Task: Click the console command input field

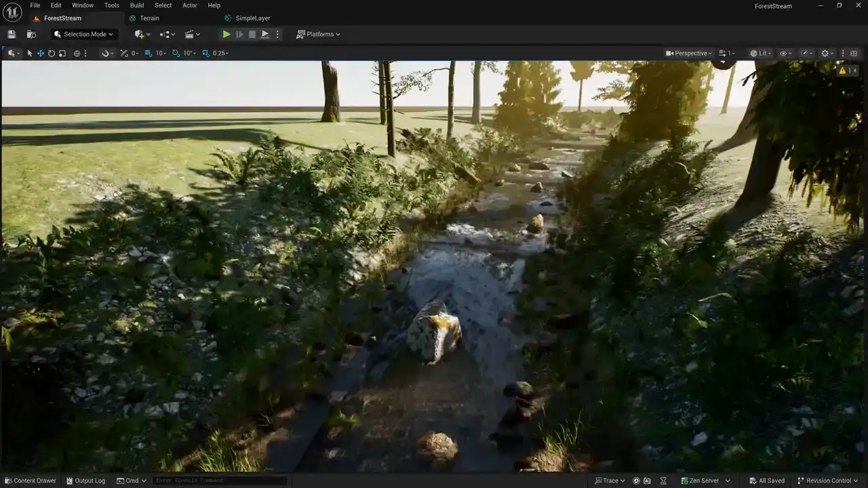Action: click(x=219, y=481)
